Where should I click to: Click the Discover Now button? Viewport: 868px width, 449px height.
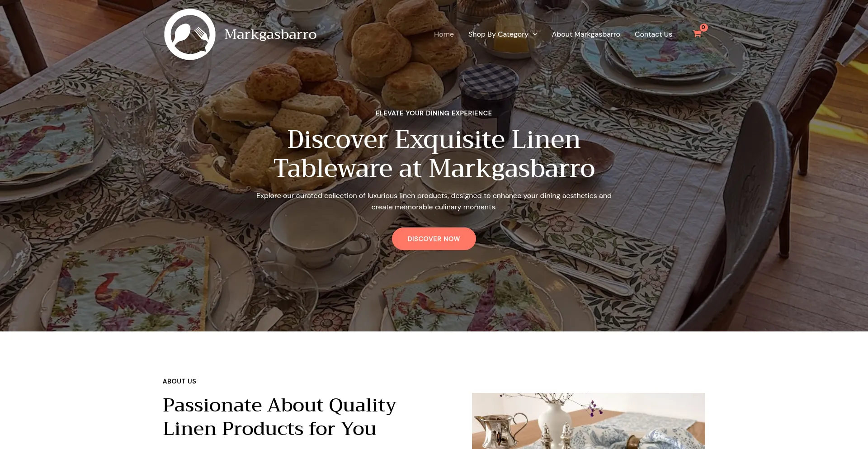(x=434, y=239)
